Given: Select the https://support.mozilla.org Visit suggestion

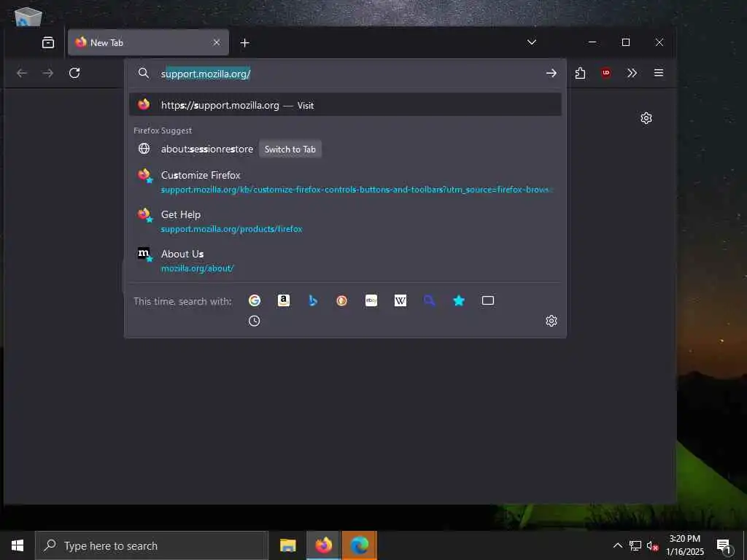Looking at the screenshot, I should (x=345, y=105).
